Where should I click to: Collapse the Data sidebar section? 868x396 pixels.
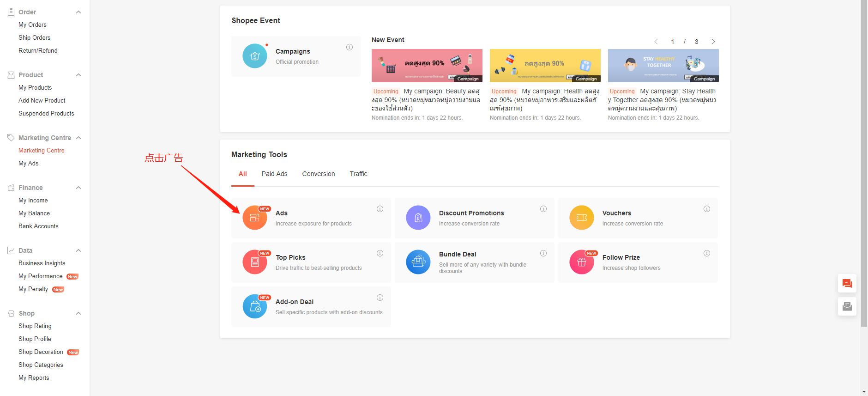pyautogui.click(x=78, y=250)
